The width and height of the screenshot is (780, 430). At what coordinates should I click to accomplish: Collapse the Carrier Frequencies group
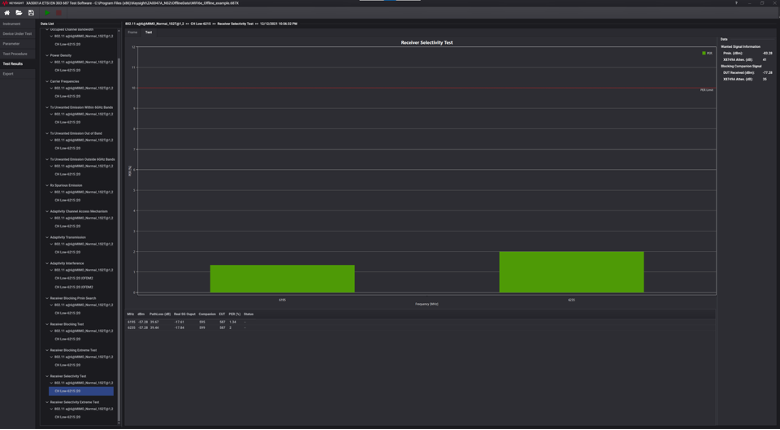coord(47,81)
